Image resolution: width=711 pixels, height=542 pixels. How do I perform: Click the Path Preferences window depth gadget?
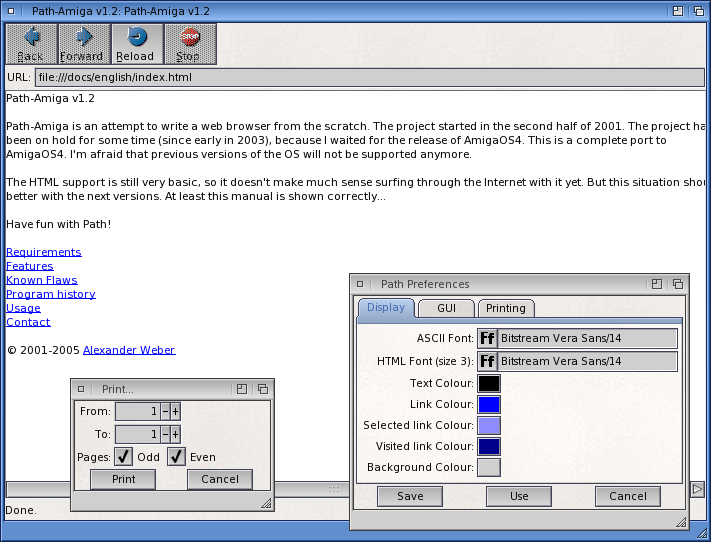tap(678, 284)
